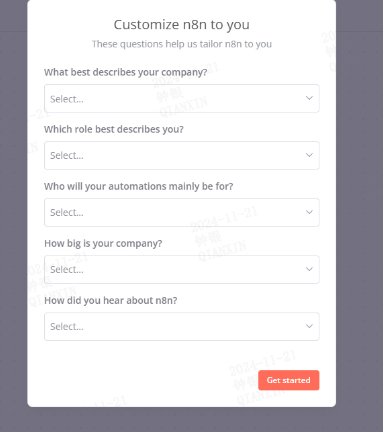
Task: Click 'What best describes your company?' label
Action: click(126, 72)
